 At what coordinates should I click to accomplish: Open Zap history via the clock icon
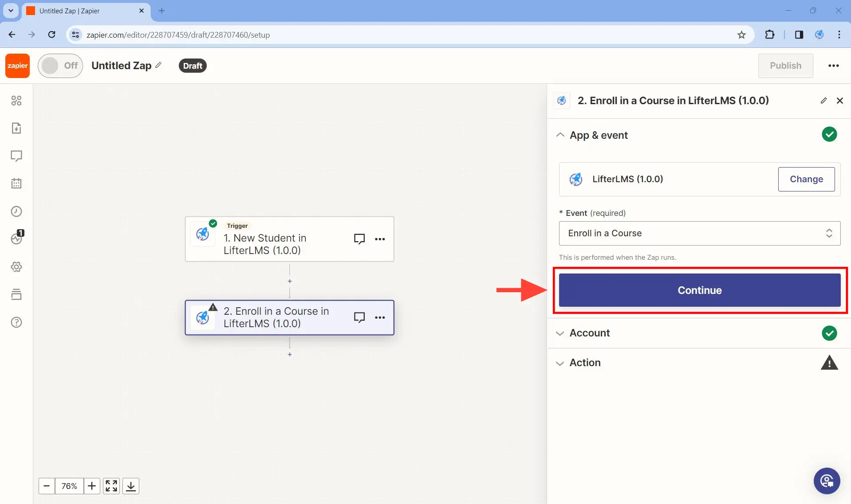tap(16, 211)
